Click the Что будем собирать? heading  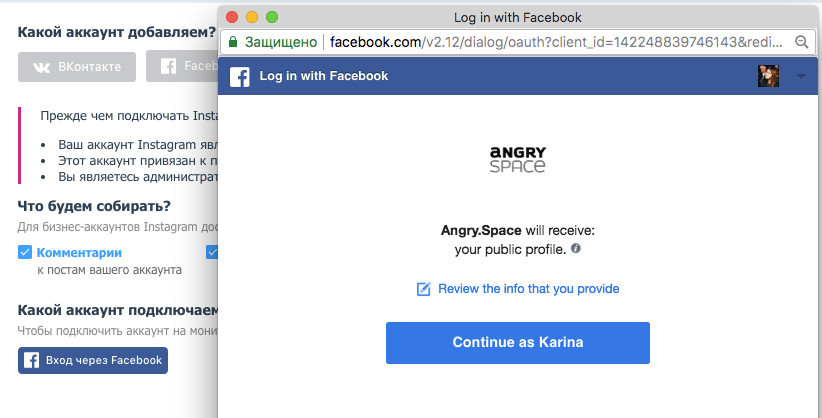click(94, 206)
